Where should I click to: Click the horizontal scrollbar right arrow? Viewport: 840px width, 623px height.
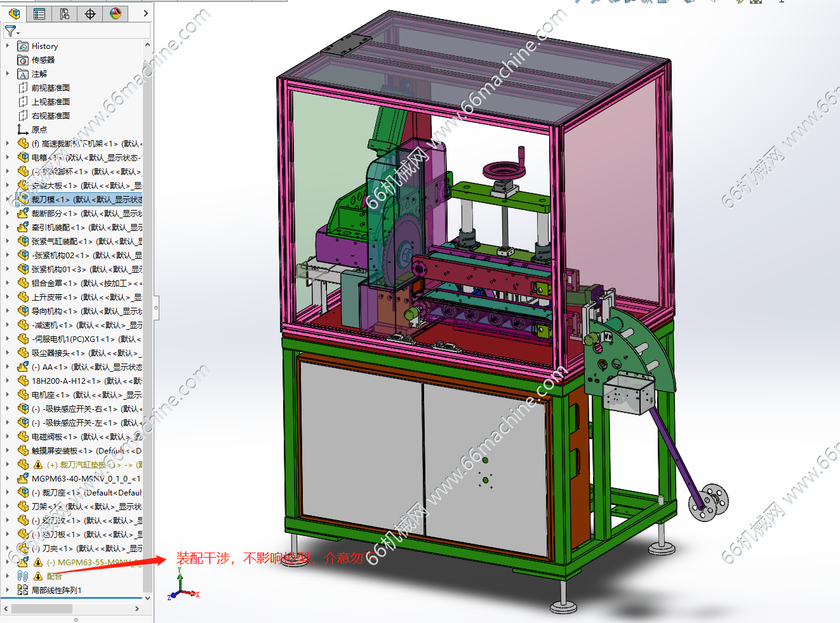coord(137,609)
